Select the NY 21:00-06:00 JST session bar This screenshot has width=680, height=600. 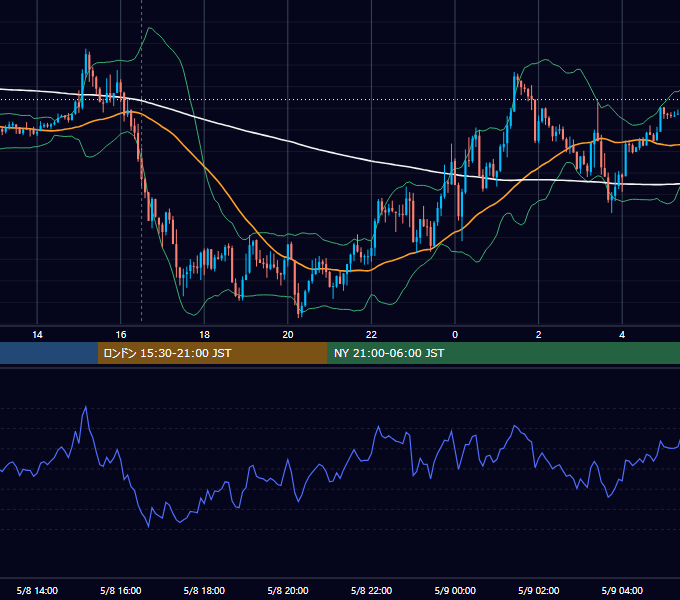[503, 353]
